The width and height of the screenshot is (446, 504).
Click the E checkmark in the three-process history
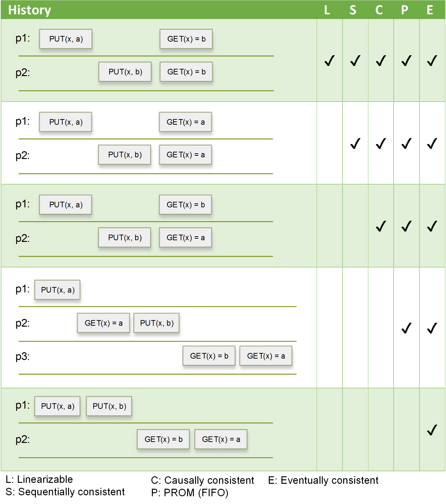point(432,328)
